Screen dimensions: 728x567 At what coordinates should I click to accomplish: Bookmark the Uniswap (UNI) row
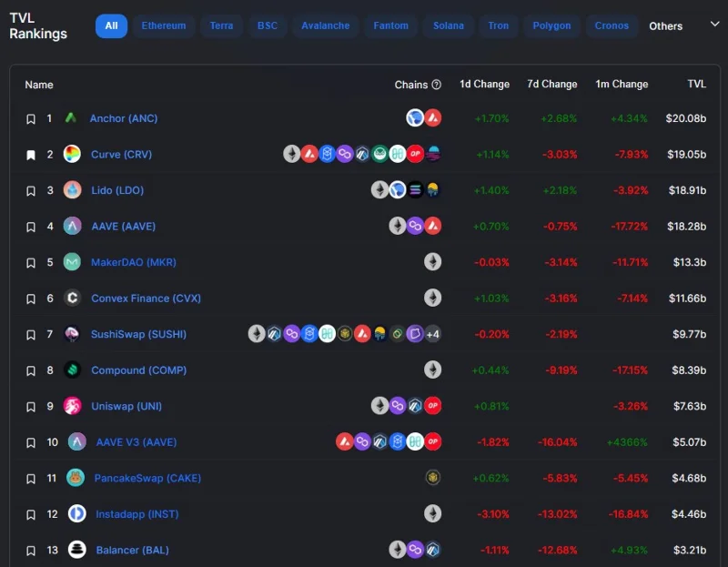click(x=31, y=407)
